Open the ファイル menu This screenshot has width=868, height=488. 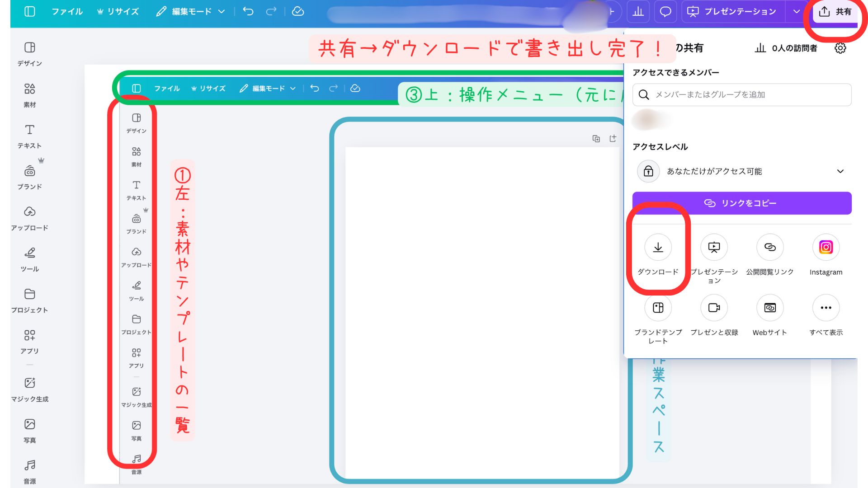click(x=67, y=12)
